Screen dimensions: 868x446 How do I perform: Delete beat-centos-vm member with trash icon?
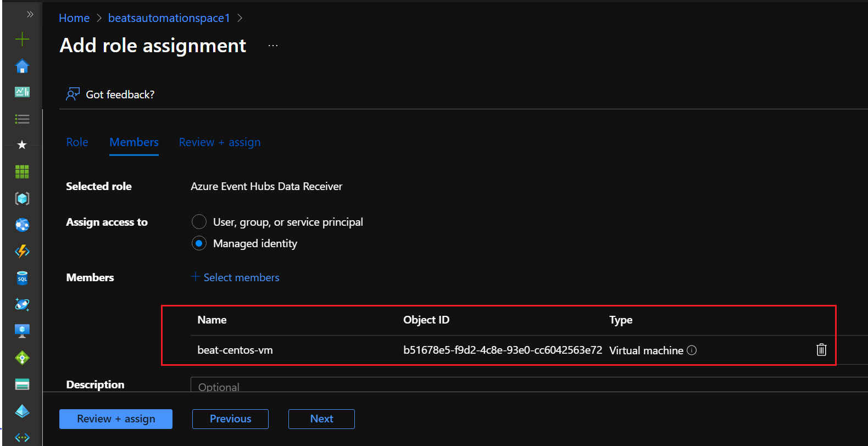(x=821, y=350)
